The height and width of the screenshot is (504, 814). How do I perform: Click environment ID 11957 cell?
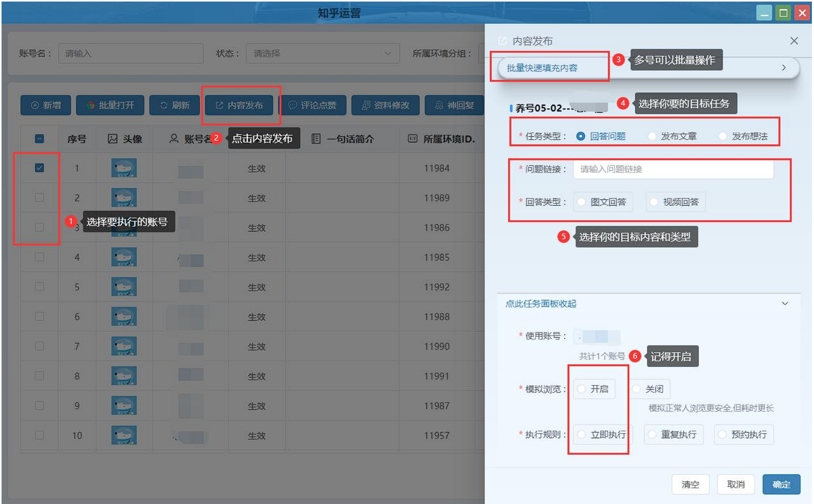click(437, 436)
